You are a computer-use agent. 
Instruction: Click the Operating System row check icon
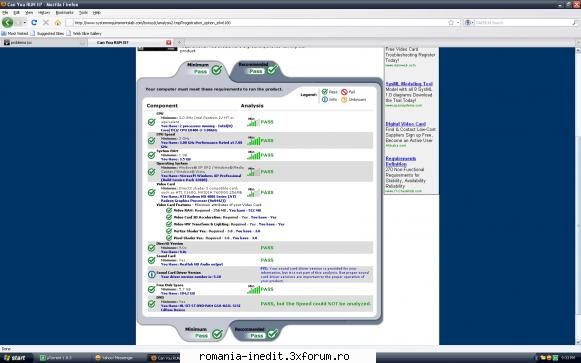pyautogui.click(x=152, y=172)
